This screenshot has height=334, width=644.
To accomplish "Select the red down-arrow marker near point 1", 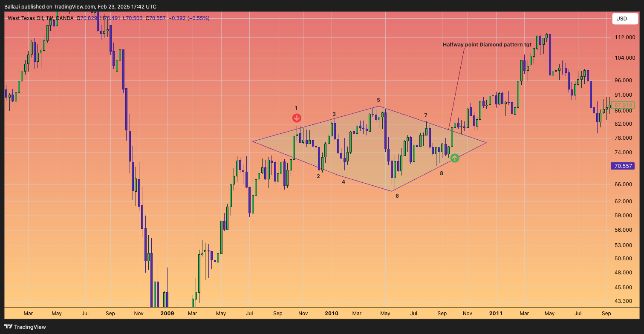I will point(297,118).
